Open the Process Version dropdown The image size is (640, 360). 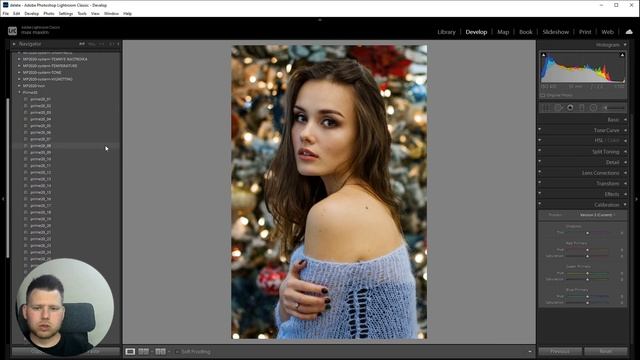(597, 215)
